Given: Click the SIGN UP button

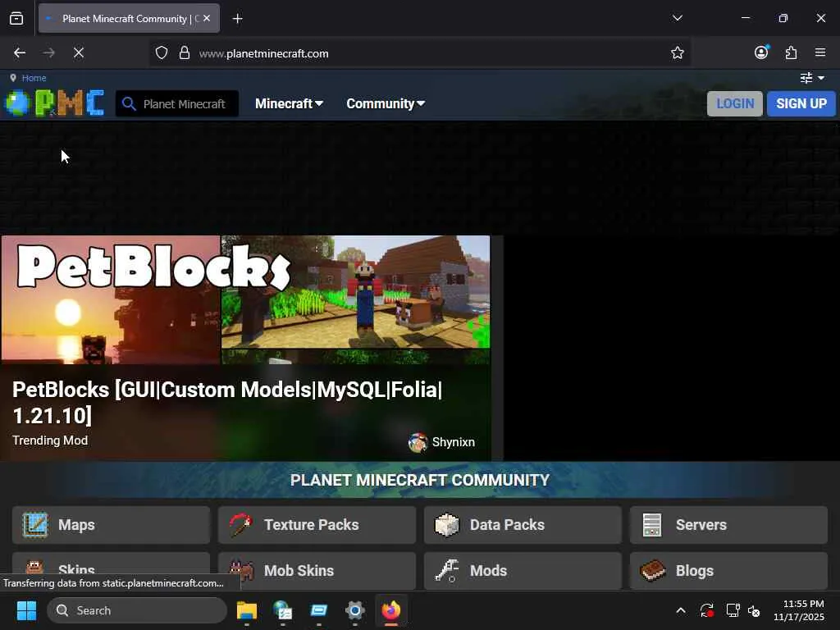Looking at the screenshot, I should [801, 103].
